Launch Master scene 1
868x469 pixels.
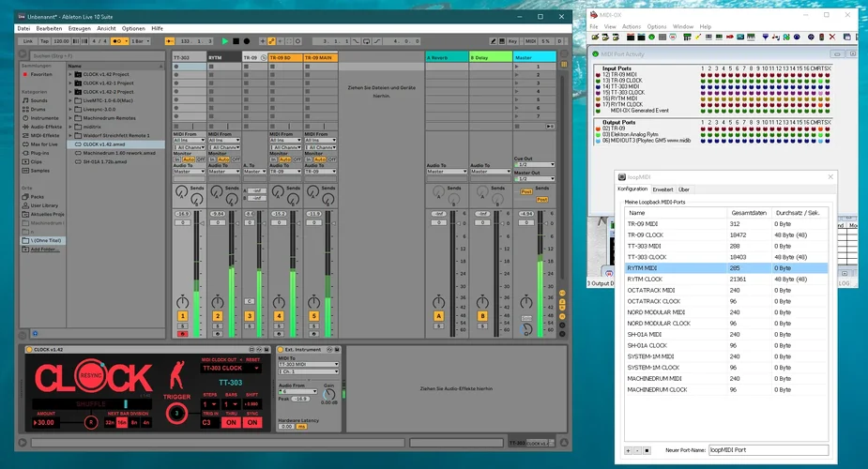click(x=517, y=67)
